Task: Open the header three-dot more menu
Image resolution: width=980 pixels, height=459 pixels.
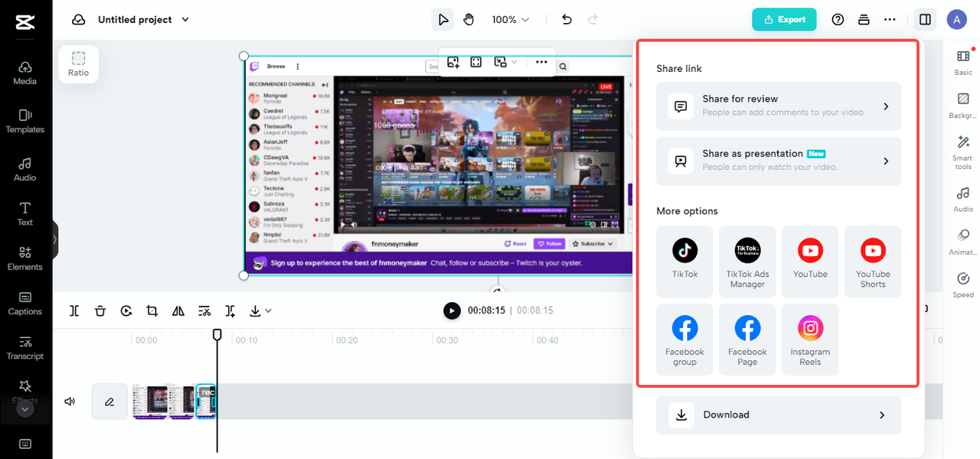Action: click(x=890, y=20)
